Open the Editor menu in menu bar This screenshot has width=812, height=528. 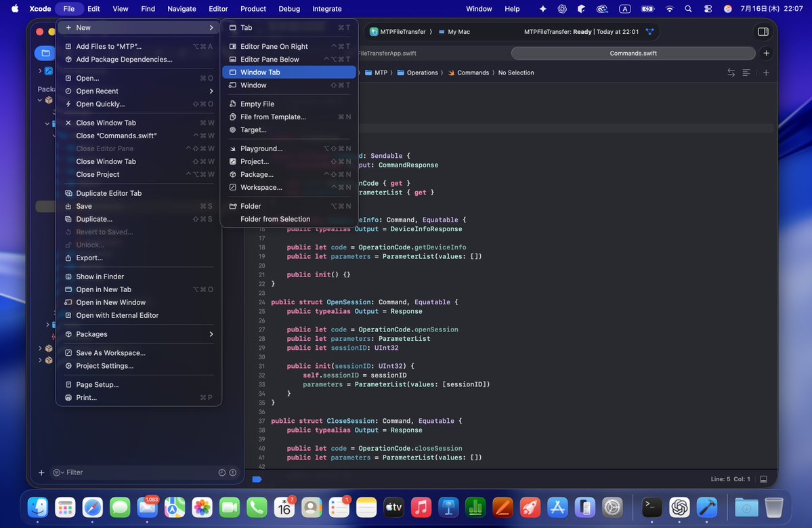click(x=218, y=9)
